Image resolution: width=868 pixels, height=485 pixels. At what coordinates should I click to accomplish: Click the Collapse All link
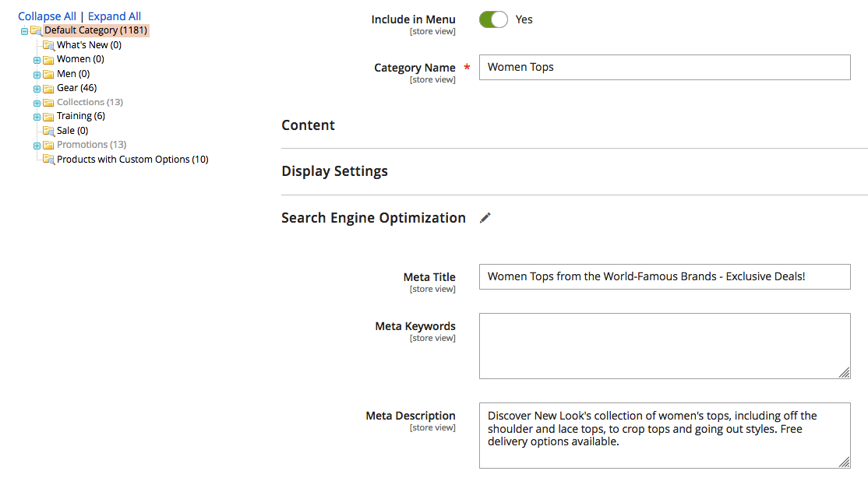pos(47,16)
